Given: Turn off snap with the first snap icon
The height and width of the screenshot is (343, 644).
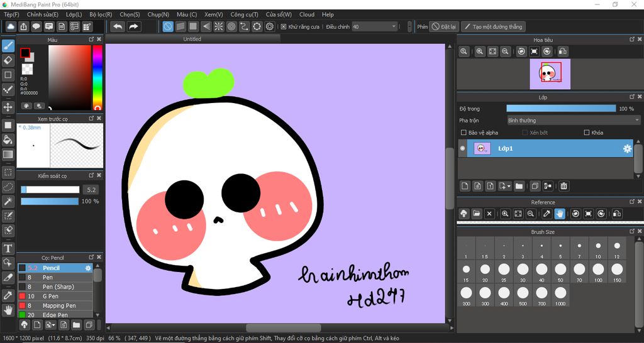Looking at the screenshot, I should [167, 26].
